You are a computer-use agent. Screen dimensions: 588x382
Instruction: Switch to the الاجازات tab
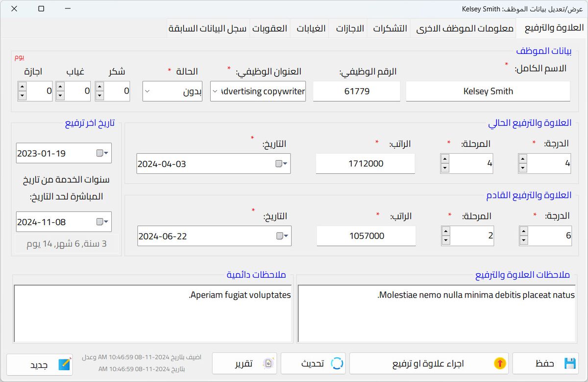point(350,28)
